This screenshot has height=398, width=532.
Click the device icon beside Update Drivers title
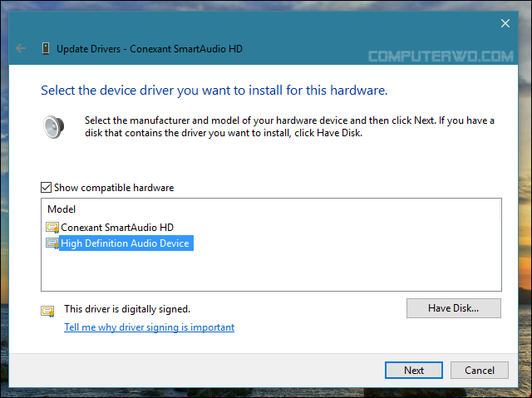pos(46,48)
